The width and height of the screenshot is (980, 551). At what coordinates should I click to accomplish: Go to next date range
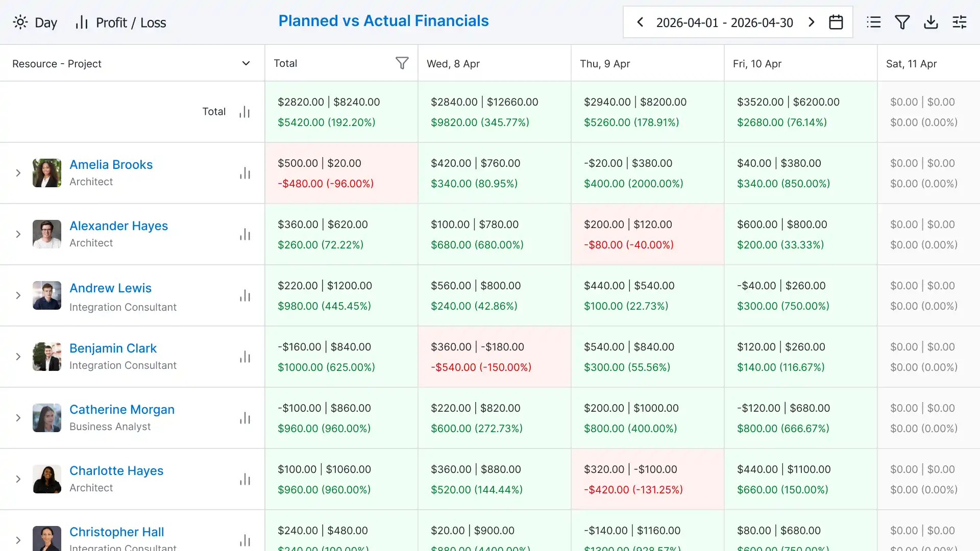pyautogui.click(x=812, y=22)
